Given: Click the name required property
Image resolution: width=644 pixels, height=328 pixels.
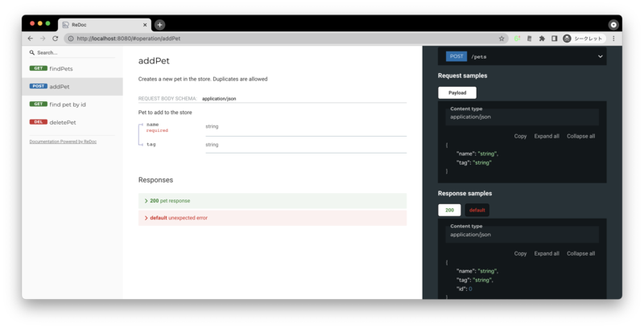Looking at the screenshot, I should [157, 128].
